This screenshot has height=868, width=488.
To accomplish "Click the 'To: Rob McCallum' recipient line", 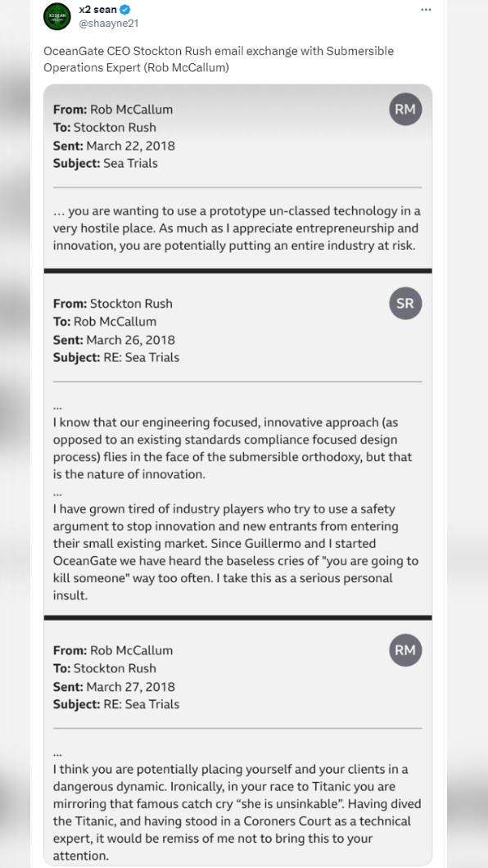I will 105,321.
